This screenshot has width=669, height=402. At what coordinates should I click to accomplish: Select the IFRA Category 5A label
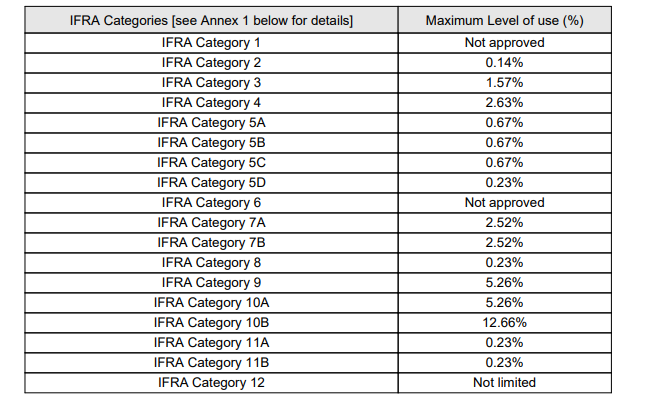(209, 123)
